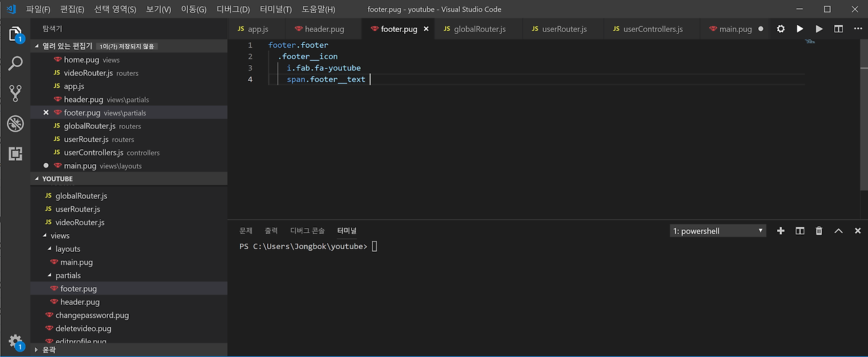This screenshot has width=868, height=357.
Task: Open the Debug view in the activity bar
Action: (x=15, y=124)
